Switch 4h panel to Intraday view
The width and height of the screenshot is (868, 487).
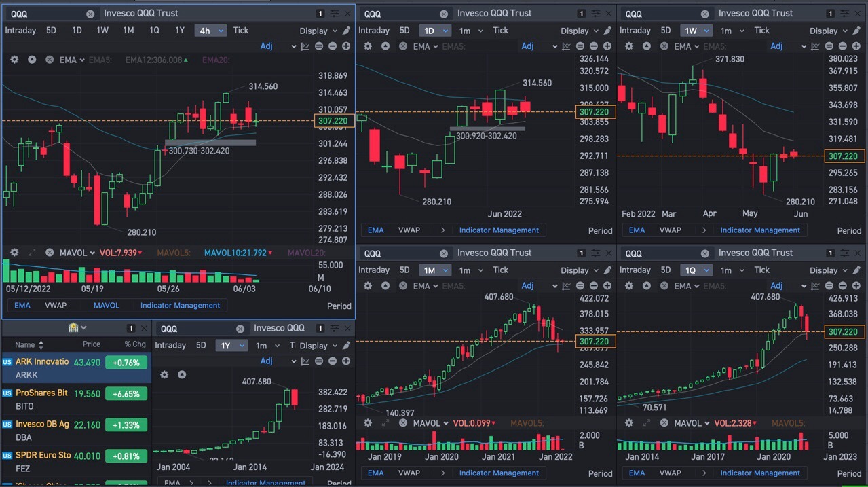pyautogui.click(x=20, y=31)
